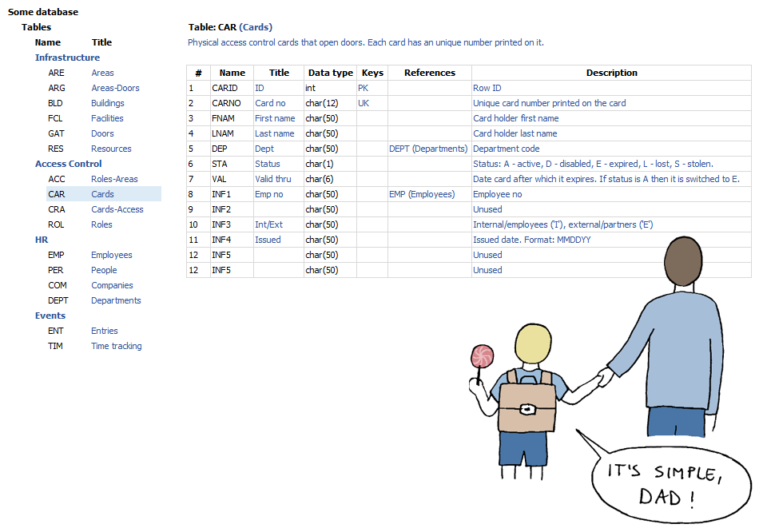Click the HR section heading

click(42, 240)
